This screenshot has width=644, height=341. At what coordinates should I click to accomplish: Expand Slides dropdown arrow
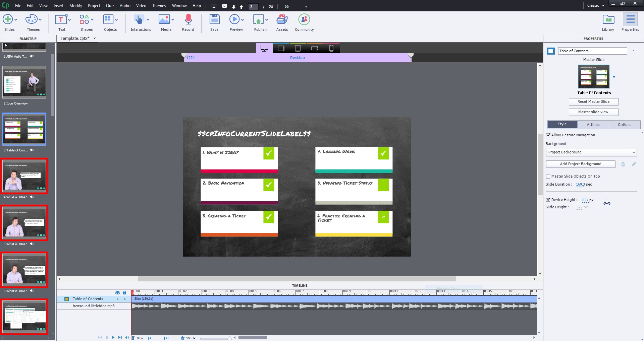[16, 20]
